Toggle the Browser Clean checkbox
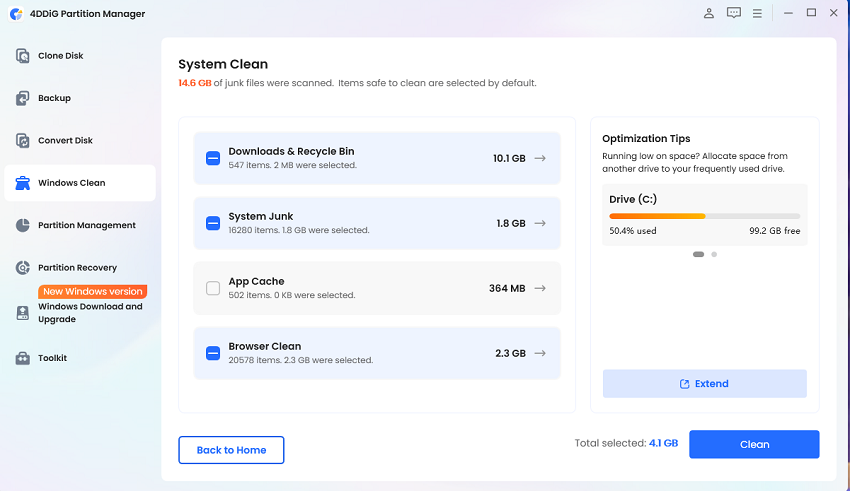 coord(213,353)
